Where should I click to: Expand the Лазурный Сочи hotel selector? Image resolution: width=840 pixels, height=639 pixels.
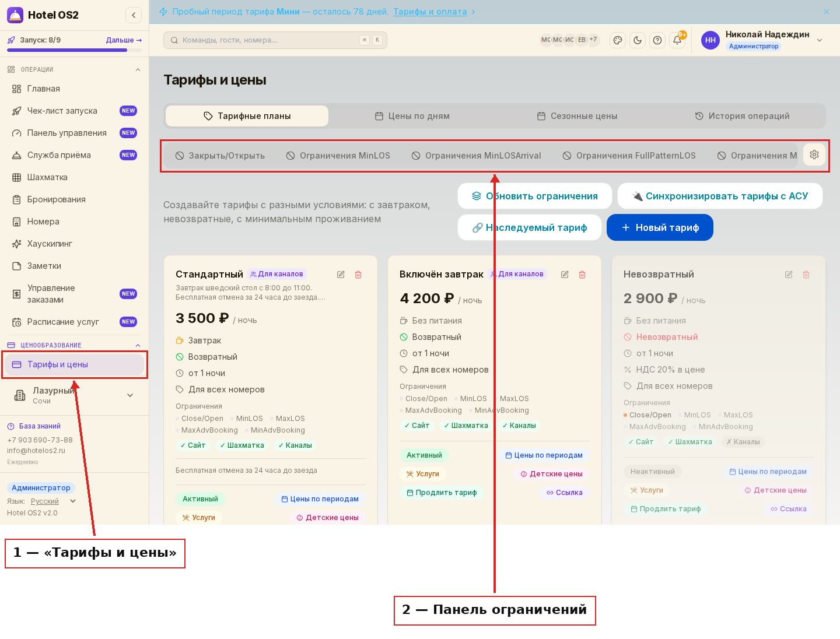tap(74, 396)
